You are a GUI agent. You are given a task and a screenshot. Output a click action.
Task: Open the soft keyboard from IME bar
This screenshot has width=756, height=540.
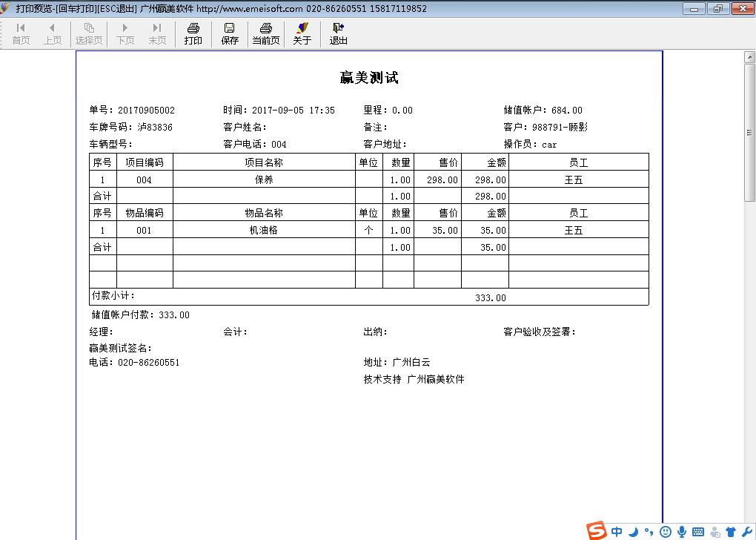pos(697,532)
